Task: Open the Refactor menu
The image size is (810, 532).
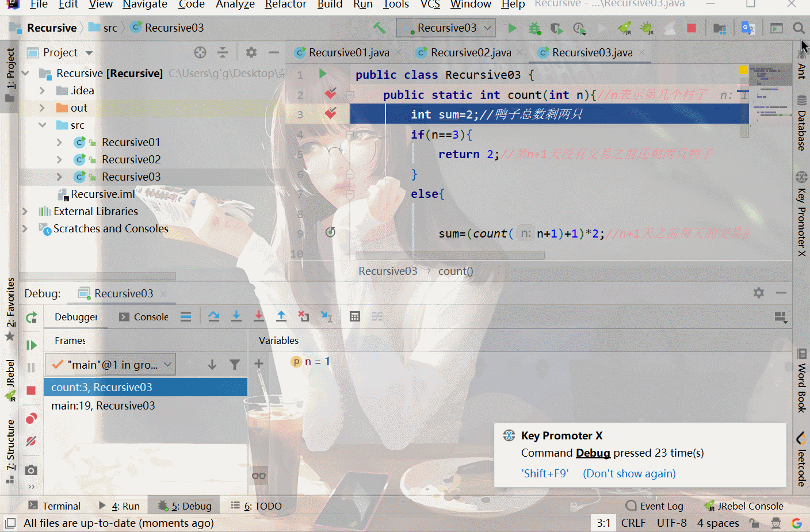Action: [285, 5]
